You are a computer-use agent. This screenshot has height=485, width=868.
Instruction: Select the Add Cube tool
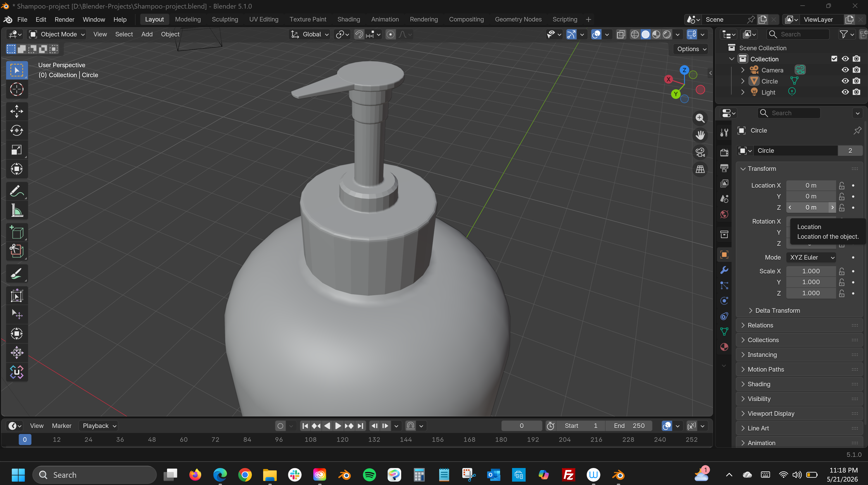click(17, 233)
